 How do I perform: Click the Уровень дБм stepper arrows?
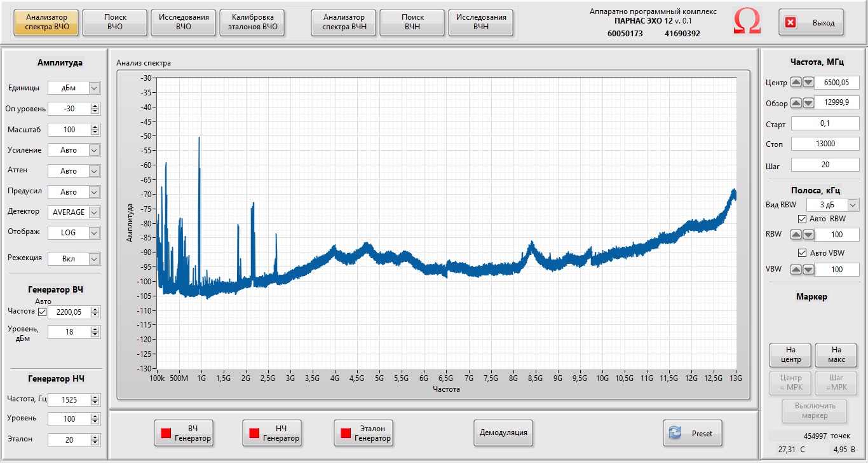95,332
